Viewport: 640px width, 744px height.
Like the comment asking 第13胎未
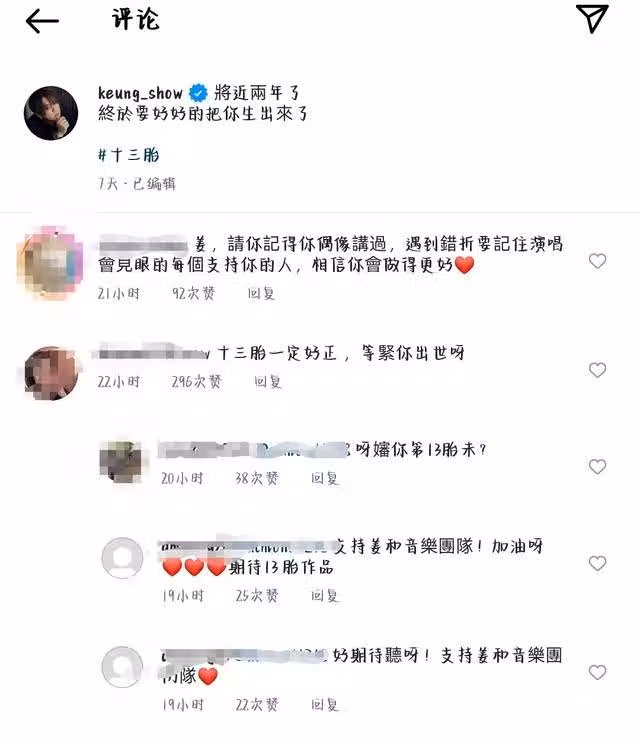tap(597, 466)
